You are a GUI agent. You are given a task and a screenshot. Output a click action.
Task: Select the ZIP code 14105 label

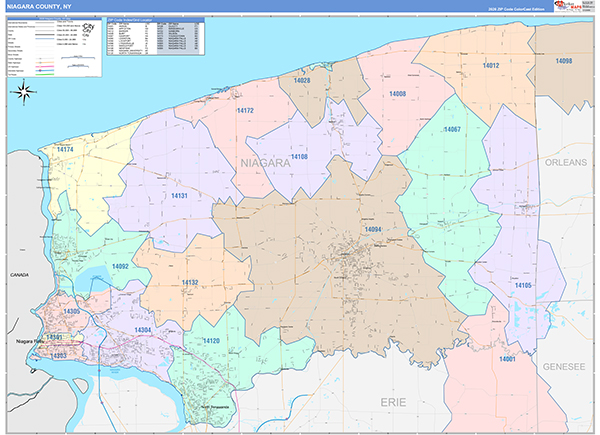pos(524,286)
